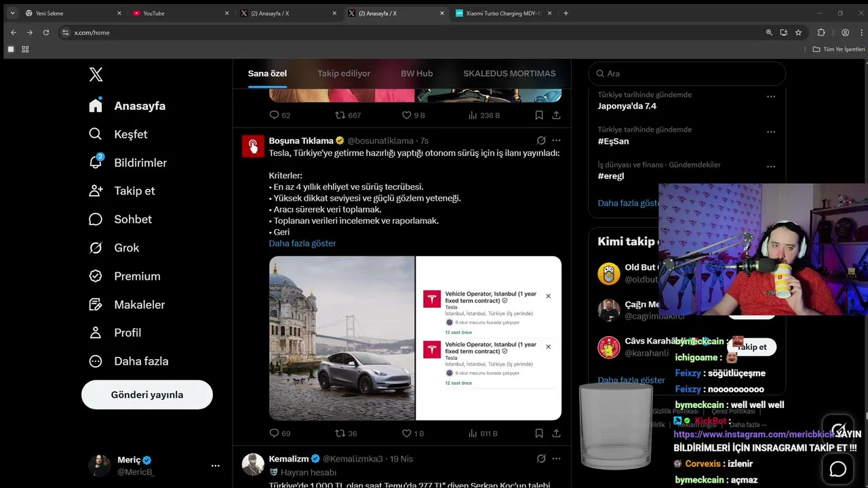Viewport: 868px width, 488px height.
Task: Open Grok icon in sidebar
Action: [x=96, y=247]
